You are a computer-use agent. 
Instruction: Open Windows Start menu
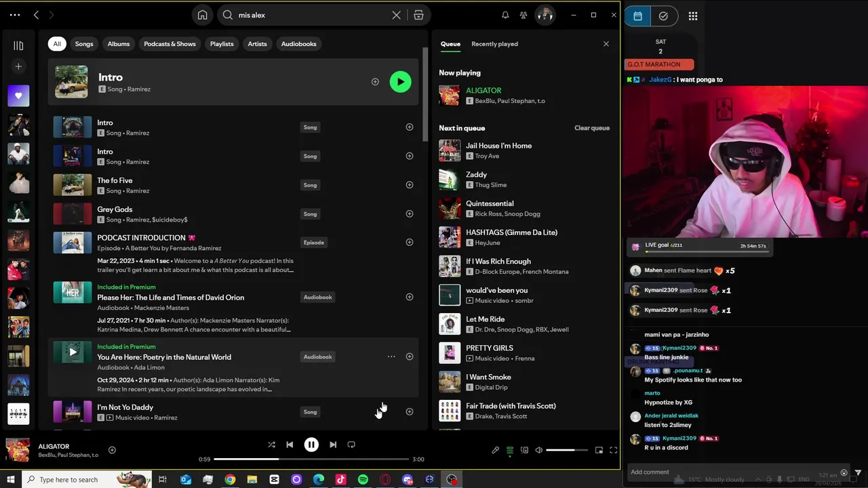10,479
